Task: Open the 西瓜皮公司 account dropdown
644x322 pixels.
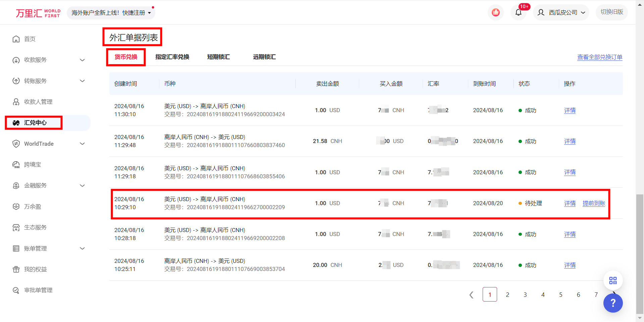Action: [x=561, y=12]
